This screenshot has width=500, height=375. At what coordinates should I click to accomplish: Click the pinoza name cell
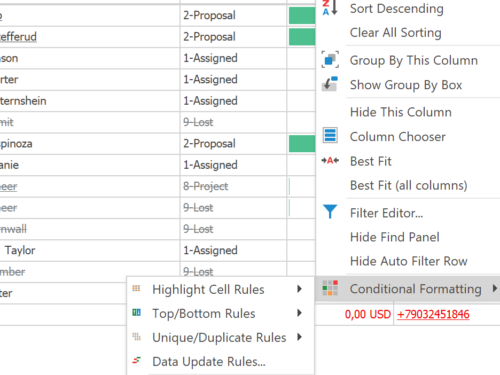(x=90, y=144)
